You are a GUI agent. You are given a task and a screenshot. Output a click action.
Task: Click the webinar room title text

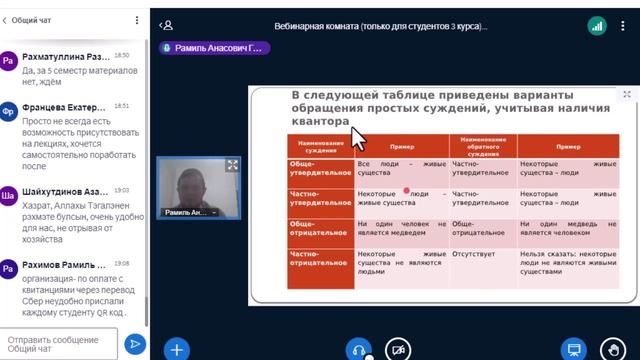[380, 26]
